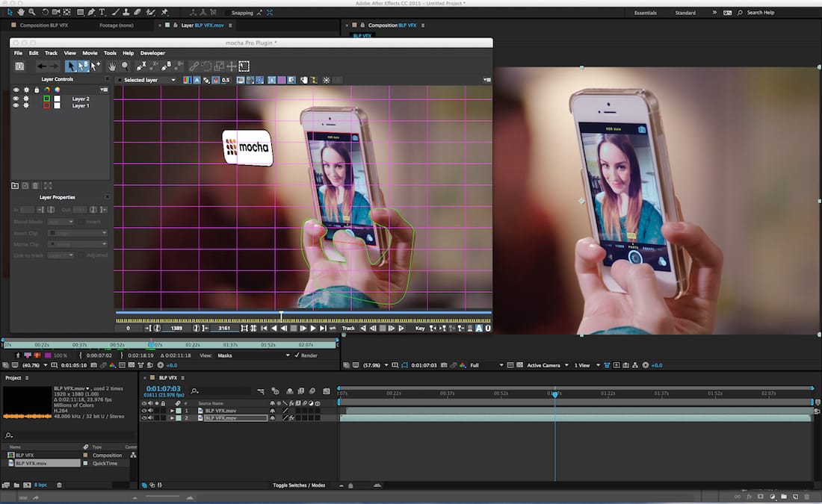Click Layer 1 outline color swatch

(x=46, y=105)
